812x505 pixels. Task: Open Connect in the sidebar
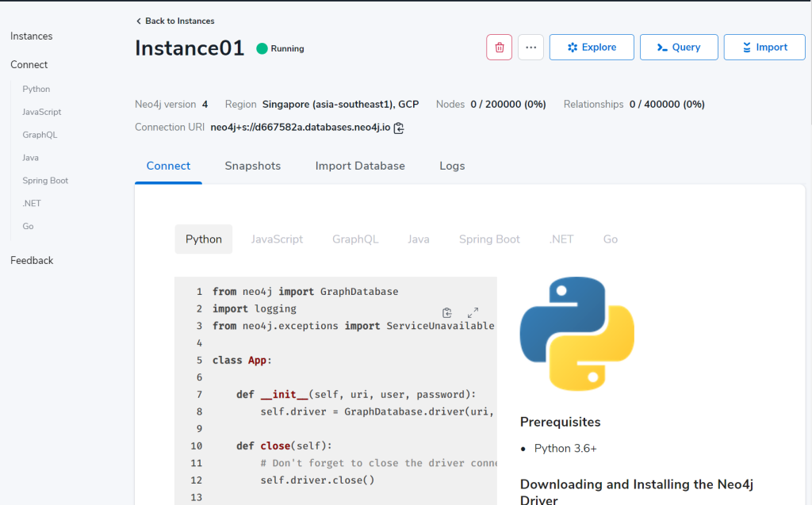(29, 65)
